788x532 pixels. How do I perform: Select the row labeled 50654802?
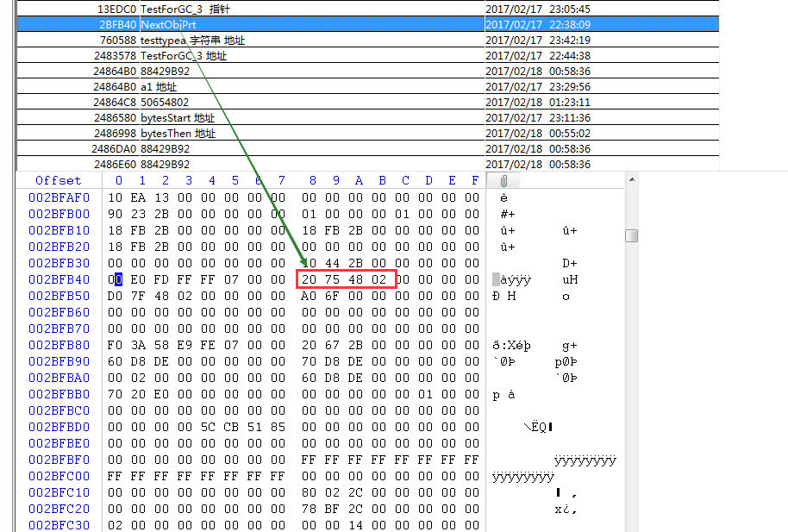tap(368, 102)
